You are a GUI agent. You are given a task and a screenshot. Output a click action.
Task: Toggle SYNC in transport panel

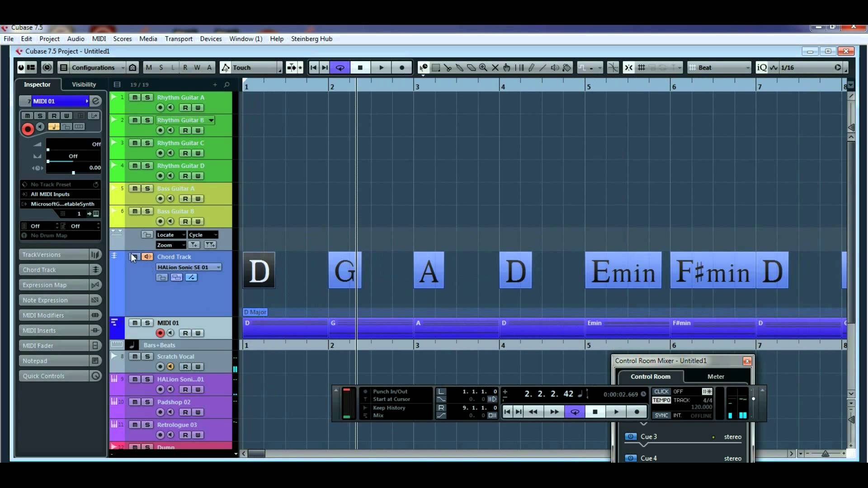[x=661, y=416]
